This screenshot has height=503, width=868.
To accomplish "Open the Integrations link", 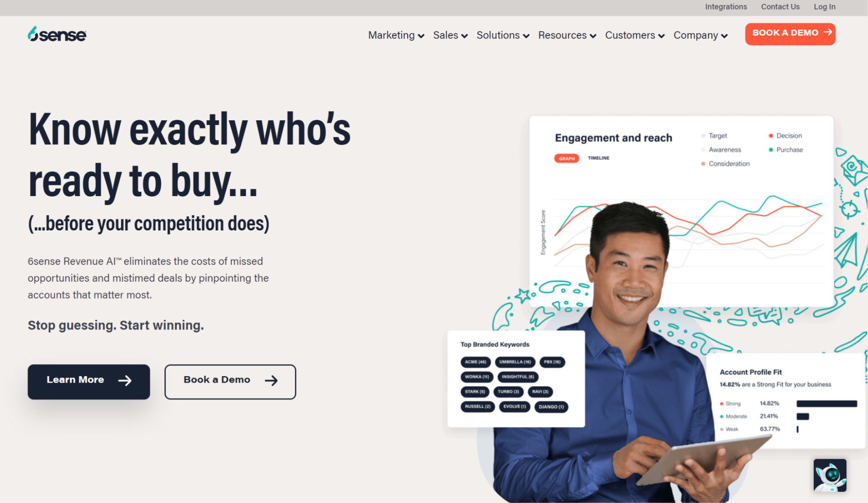I will [x=726, y=7].
